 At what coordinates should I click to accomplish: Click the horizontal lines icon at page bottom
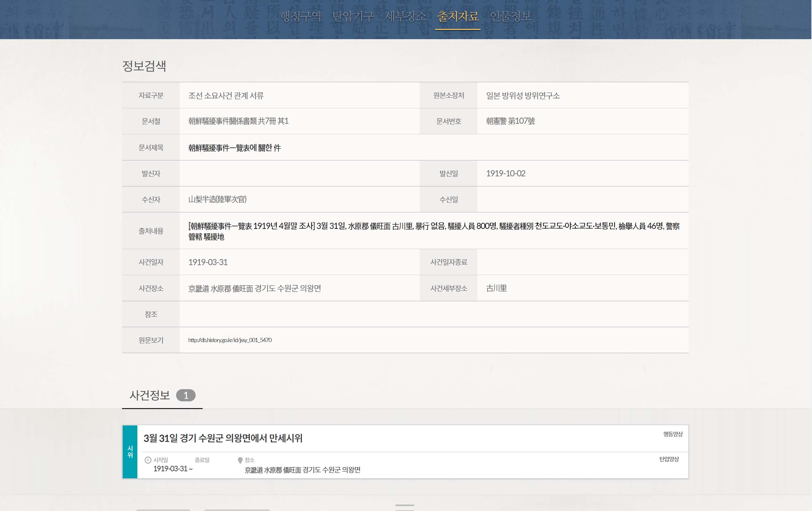pyautogui.click(x=405, y=507)
